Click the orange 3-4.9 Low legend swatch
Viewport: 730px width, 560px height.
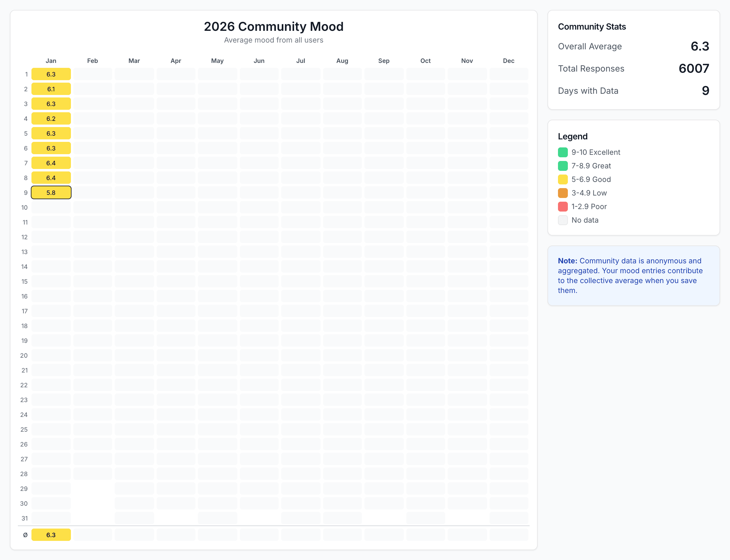563,193
